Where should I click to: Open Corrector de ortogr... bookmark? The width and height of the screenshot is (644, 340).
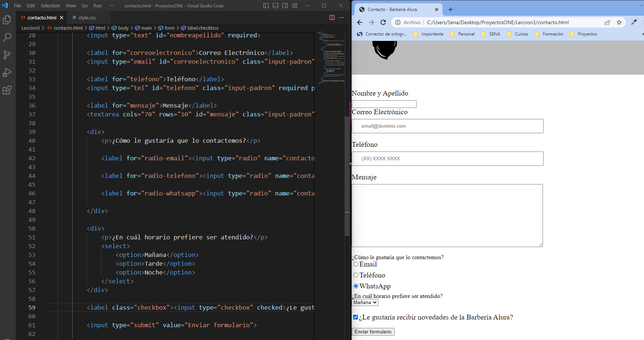[x=382, y=34]
